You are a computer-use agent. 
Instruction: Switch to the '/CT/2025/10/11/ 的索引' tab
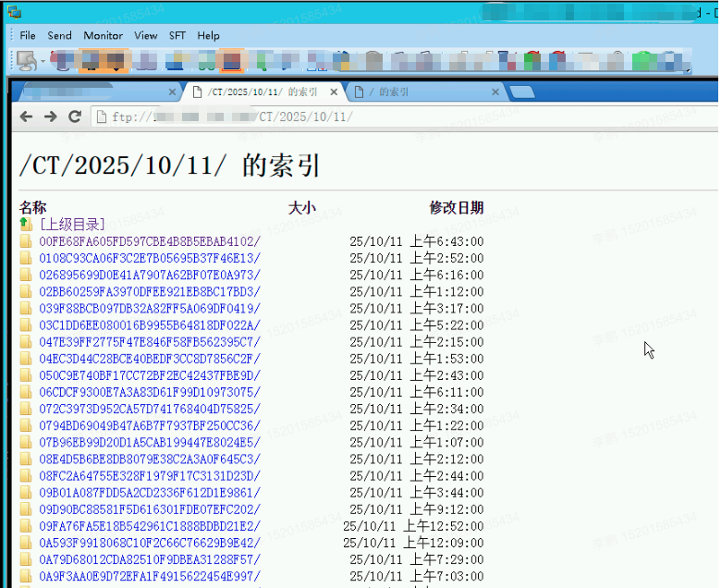point(263,92)
